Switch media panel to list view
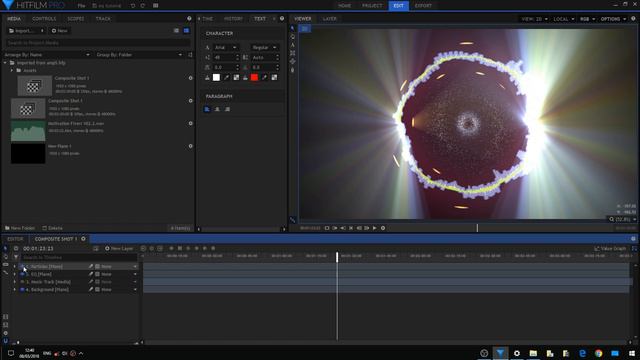The height and width of the screenshot is (360, 640). (176, 31)
